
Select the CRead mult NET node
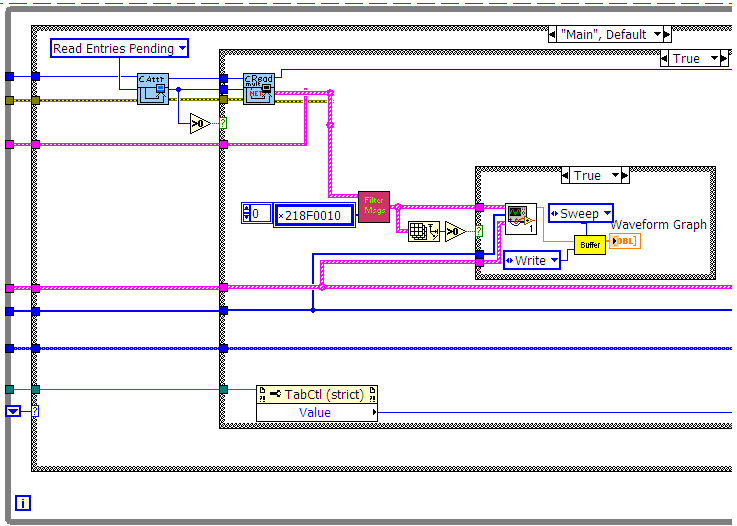[x=259, y=89]
